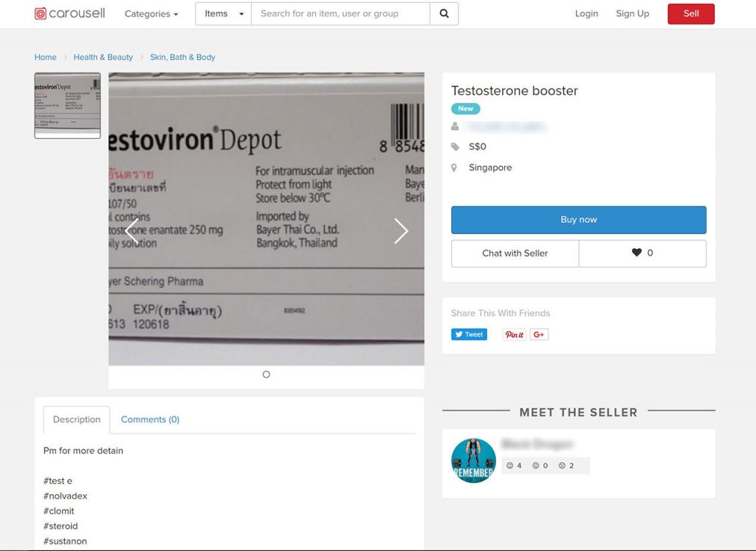This screenshot has width=756, height=551.
Task: Like the listing with heart icon
Action: coord(642,253)
